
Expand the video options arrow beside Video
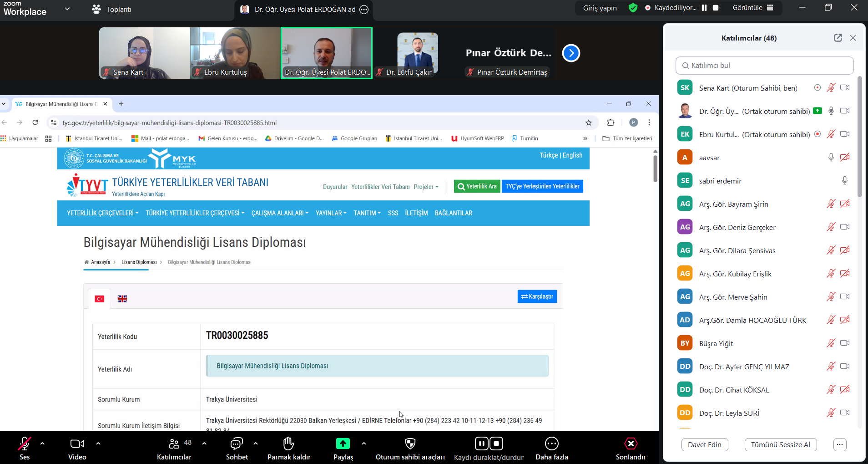point(98,443)
